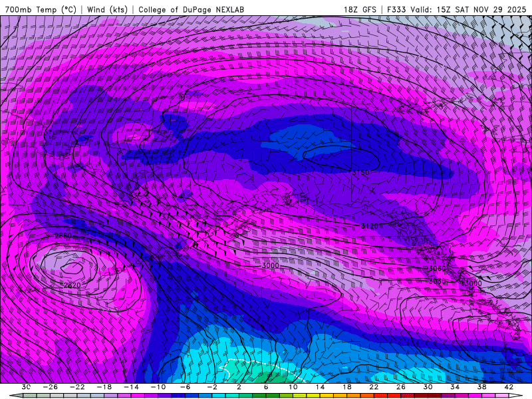
Task: Click the -22 color scale label
Action: pyautogui.click(x=77, y=387)
